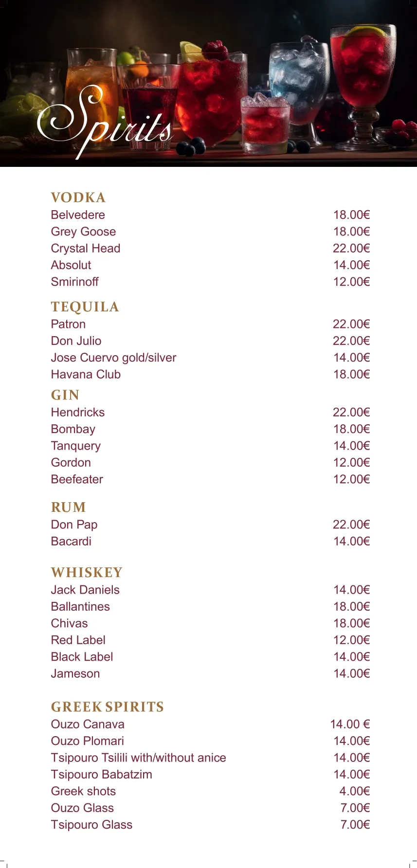Click the WHISKEY section heading
The image size is (417, 868).
coord(87,573)
